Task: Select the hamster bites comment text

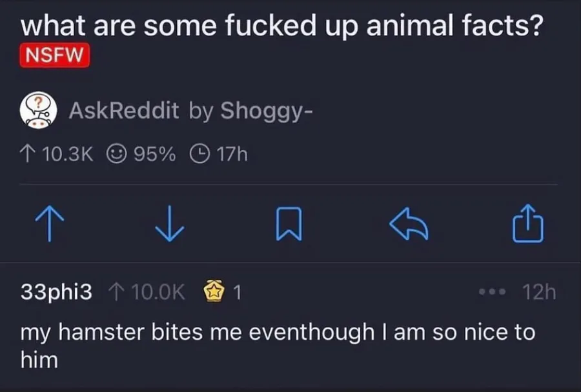Action: click(278, 346)
